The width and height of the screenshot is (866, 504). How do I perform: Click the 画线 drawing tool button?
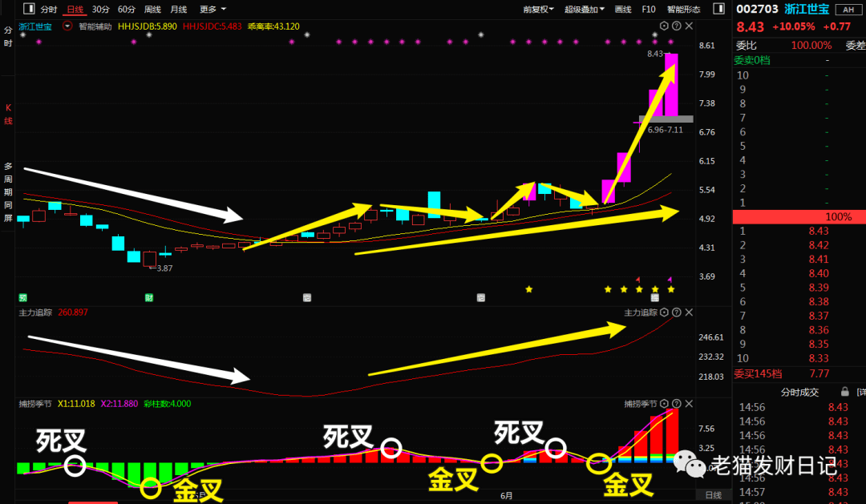pyautogui.click(x=623, y=10)
